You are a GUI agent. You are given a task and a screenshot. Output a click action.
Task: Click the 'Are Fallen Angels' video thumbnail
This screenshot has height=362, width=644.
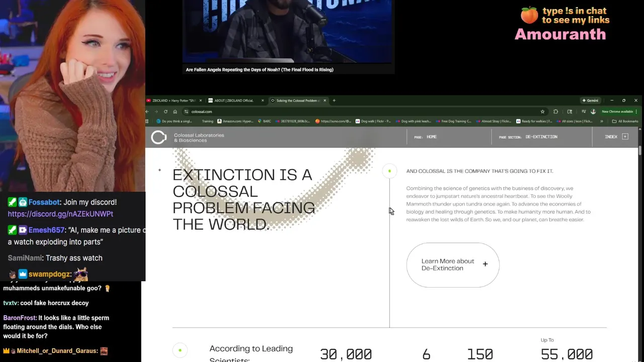coord(288,31)
